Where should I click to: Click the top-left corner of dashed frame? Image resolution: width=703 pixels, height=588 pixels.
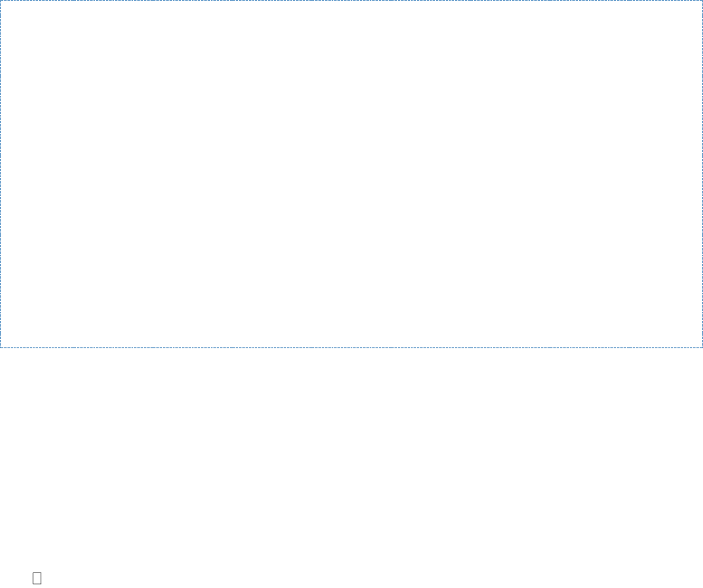(1, 1)
